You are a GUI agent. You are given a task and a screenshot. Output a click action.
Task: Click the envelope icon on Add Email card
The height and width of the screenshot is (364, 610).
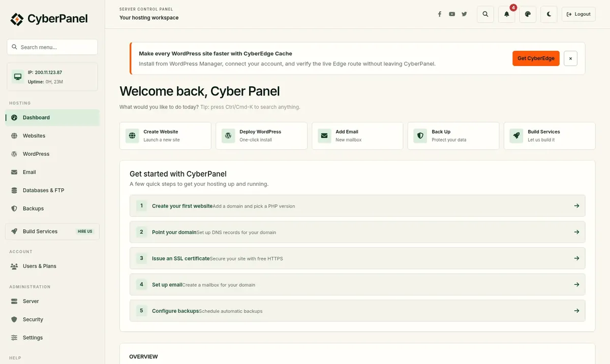click(324, 136)
